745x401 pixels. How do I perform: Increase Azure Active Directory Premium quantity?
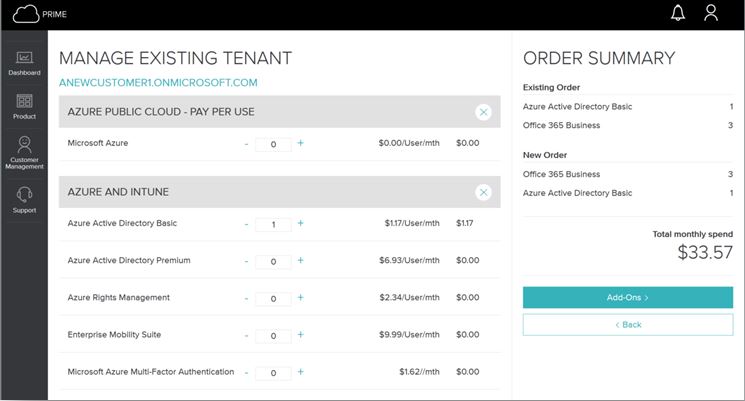point(300,261)
